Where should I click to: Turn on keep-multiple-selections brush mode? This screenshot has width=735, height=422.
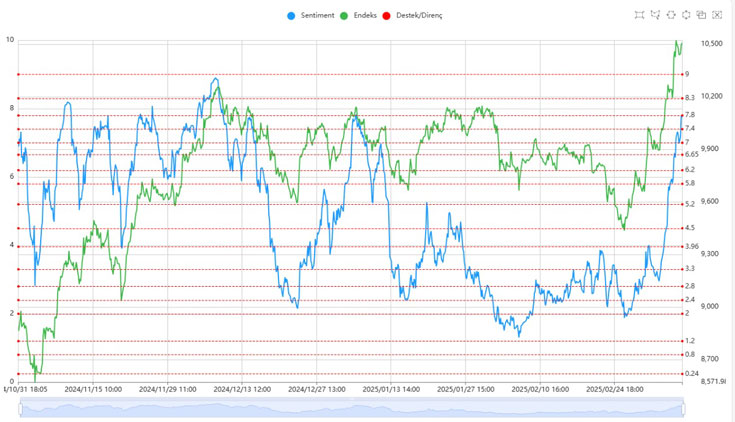point(701,15)
